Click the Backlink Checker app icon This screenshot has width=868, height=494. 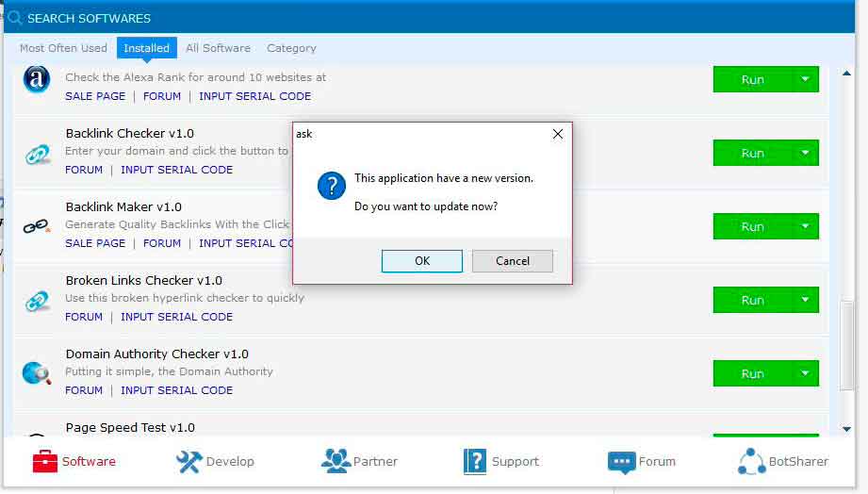(x=37, y=154)
